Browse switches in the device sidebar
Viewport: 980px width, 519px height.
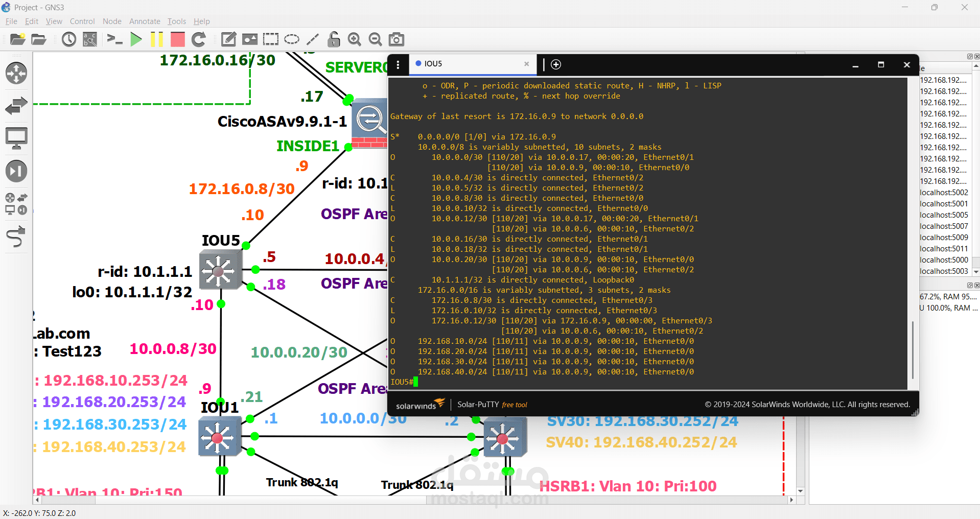point(16,106)
